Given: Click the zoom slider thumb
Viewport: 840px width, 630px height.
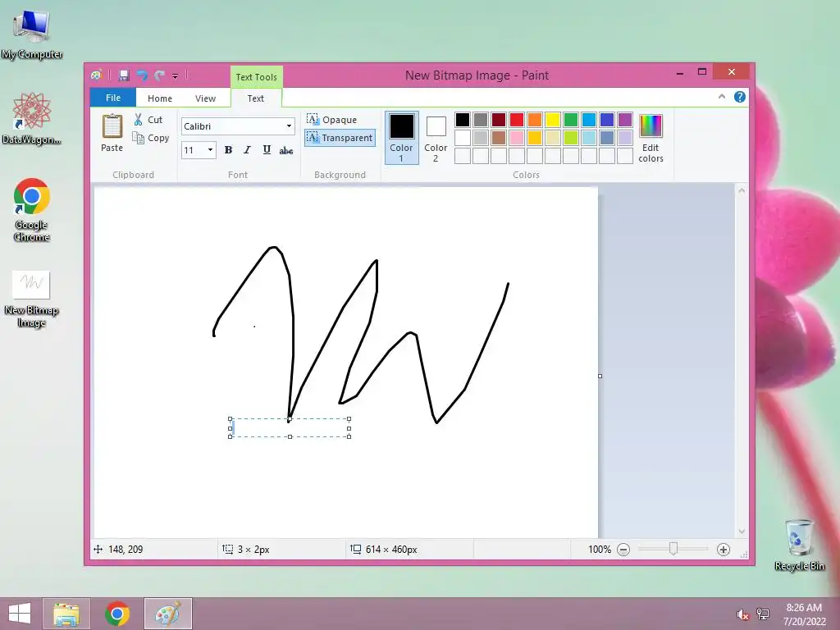Looking at the screenshot, I should pyautogui.click(x=673, y=549).
